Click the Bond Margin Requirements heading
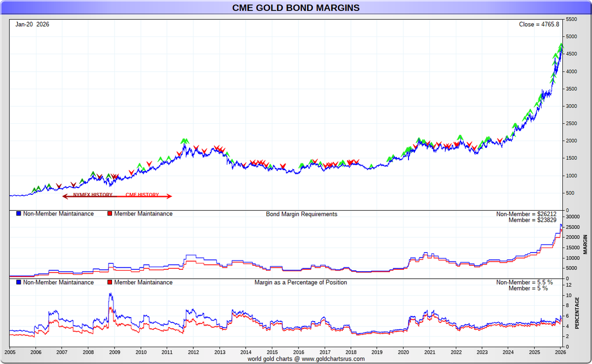The image size is (592, 364). [x=301, y=214]
